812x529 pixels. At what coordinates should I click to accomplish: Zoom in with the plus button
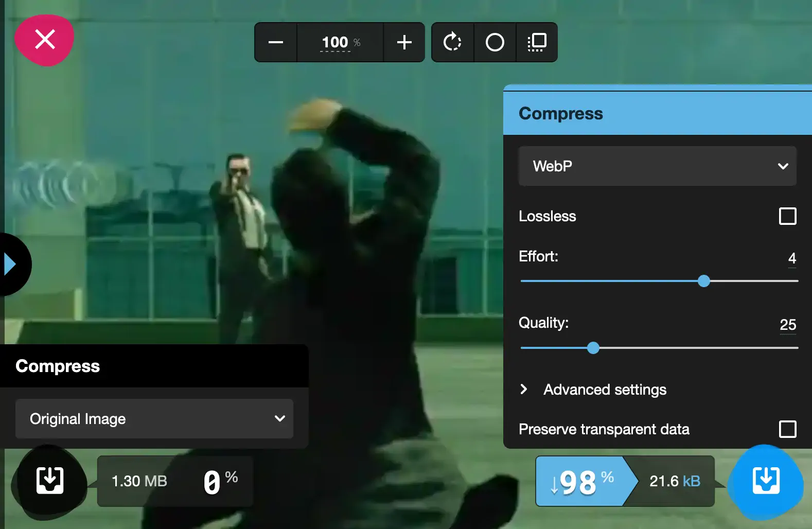[404, 42]
